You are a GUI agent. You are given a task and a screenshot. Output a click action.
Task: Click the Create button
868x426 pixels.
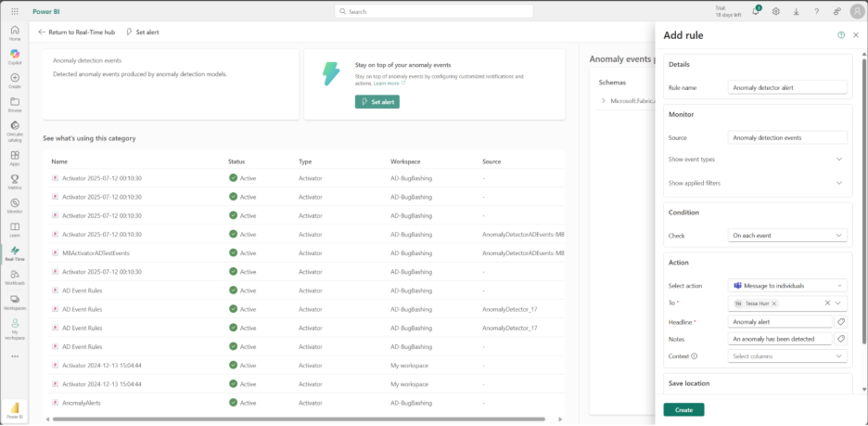tap(683, 409)
